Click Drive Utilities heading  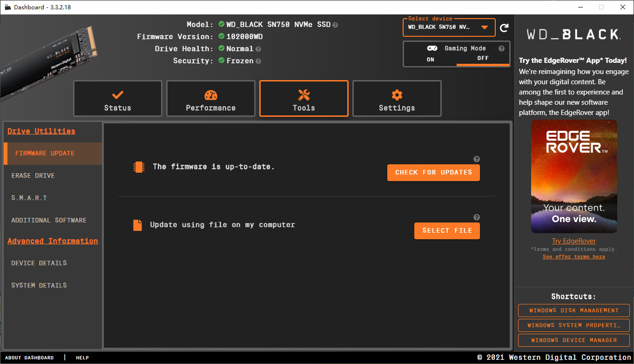41,131
